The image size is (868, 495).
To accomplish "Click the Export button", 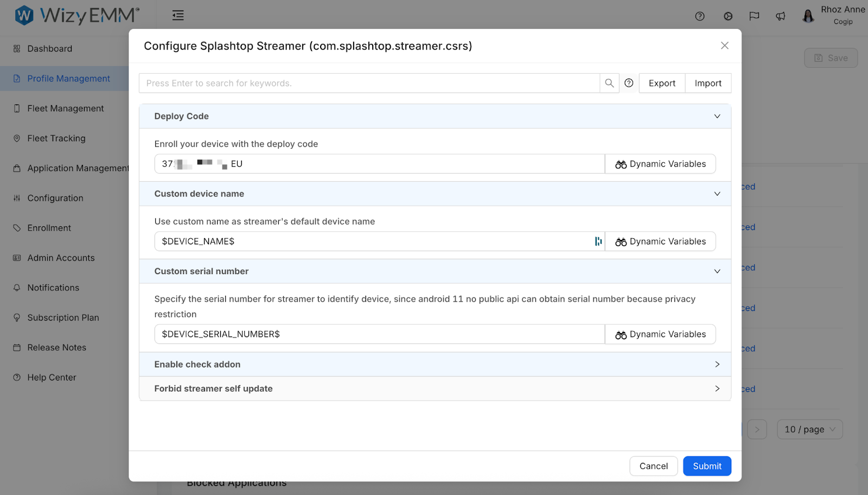I will pos(662,83).
